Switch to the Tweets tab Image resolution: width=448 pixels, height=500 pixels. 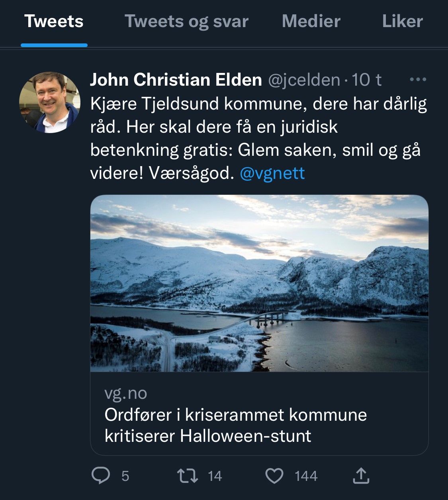coord(54,22)
